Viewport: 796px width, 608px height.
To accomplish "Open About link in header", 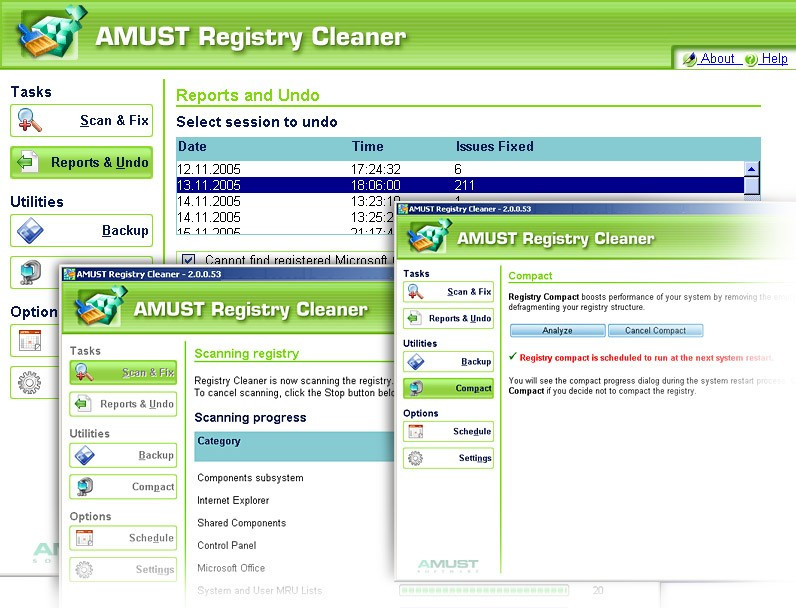I will [717, 59].
